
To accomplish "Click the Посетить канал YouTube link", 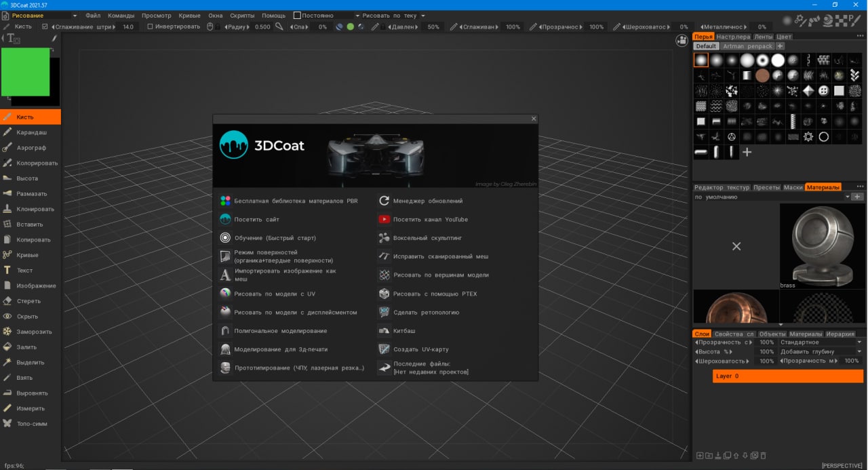I will 430,220.
